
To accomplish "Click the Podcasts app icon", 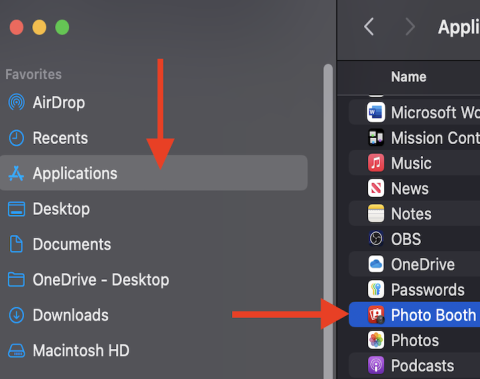I will pos(376,366).
